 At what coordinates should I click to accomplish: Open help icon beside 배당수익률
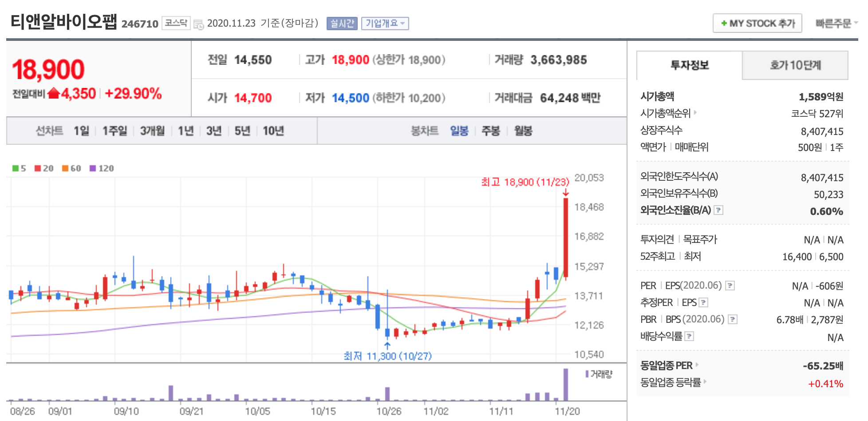click(x=689, y=336)
